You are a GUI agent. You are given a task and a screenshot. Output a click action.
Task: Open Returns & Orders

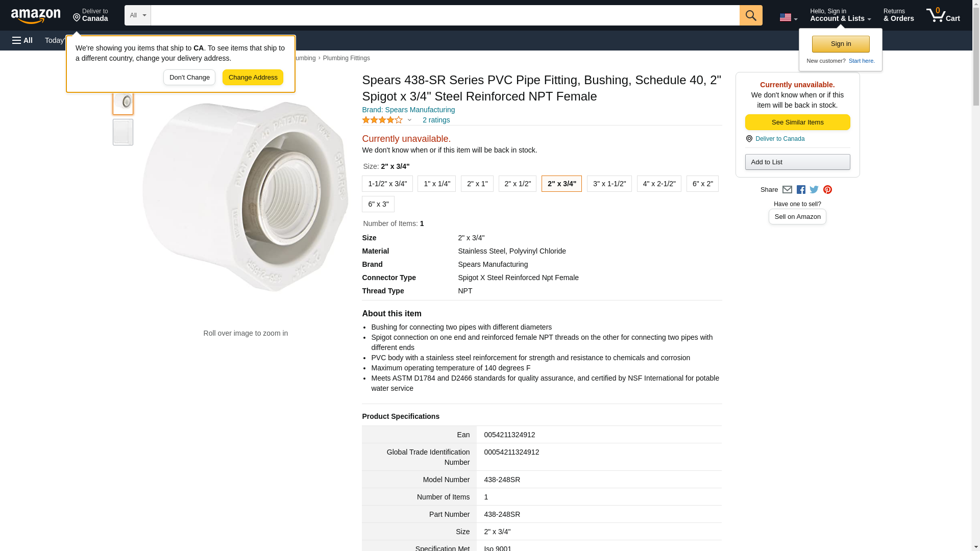coord(898,15)
